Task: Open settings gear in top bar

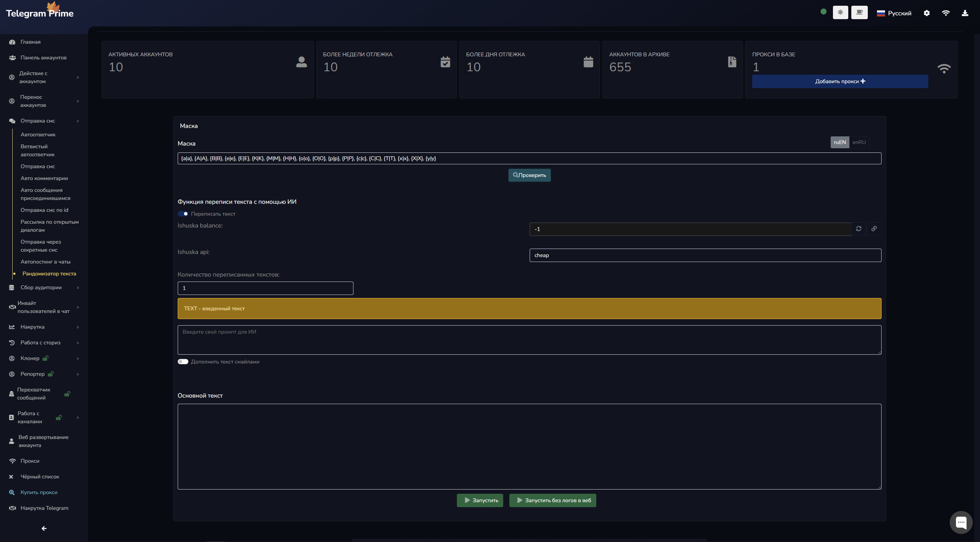Action: coord(926,13)
